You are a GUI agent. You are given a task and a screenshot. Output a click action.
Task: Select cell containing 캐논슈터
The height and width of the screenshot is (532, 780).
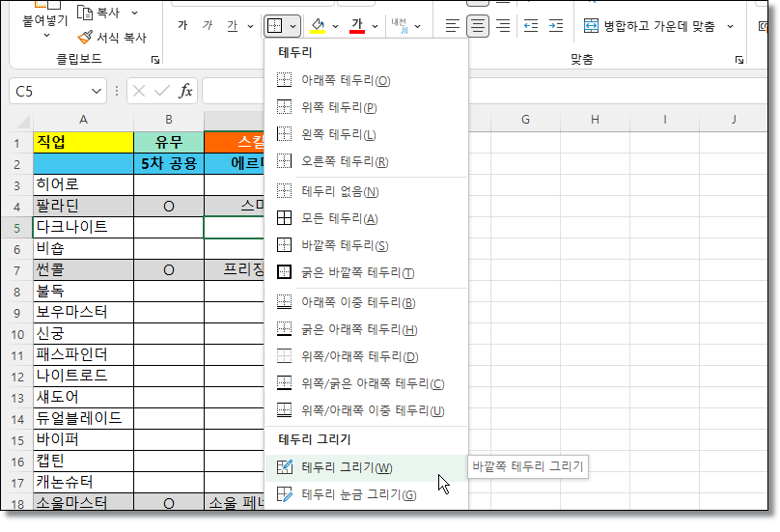click(83, 482)
